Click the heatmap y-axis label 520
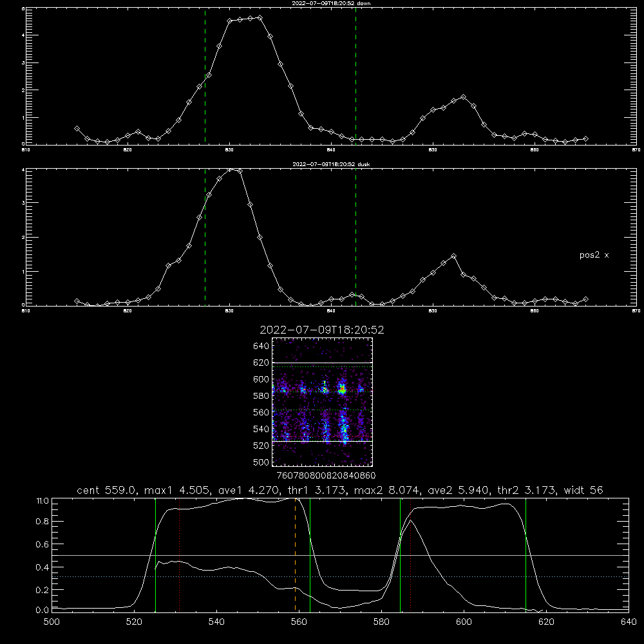Viewport: 644px width, 644px height. tap(261, 446)
